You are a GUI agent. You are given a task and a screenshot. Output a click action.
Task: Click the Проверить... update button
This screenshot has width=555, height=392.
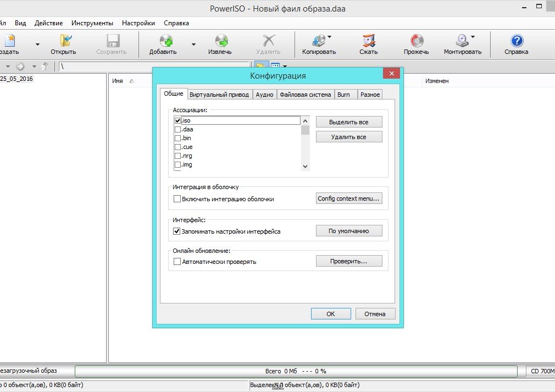tap(349, 261)
